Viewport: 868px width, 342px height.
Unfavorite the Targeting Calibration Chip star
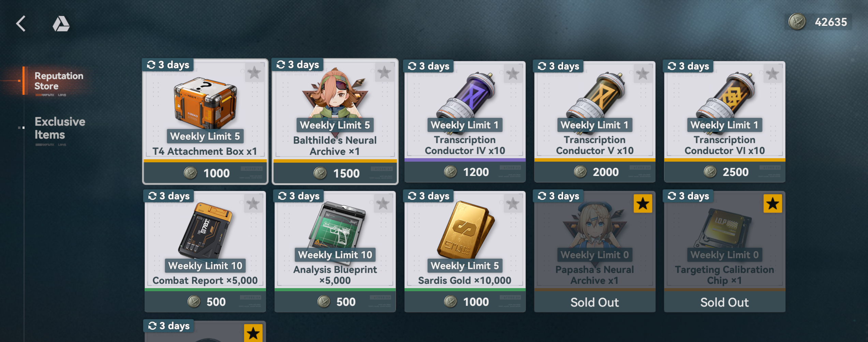tap(773, 204)
